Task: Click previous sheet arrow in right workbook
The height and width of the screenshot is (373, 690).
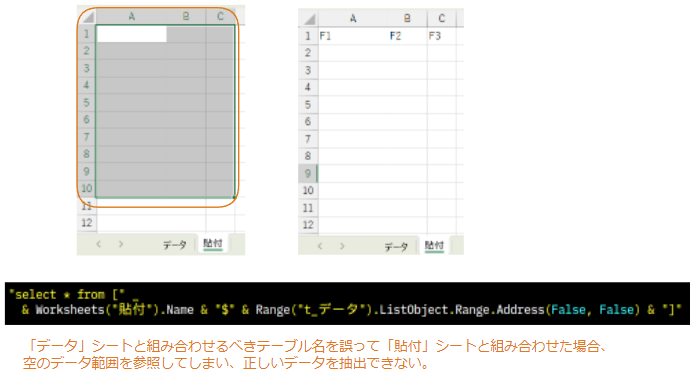Action: pos(320,246)
